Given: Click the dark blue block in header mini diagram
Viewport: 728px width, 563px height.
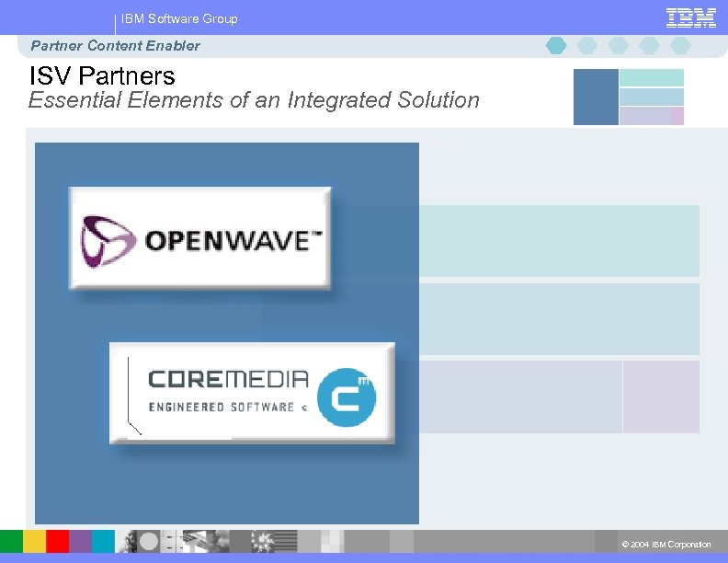Looking at the screenshot, I should pos(596,98).
